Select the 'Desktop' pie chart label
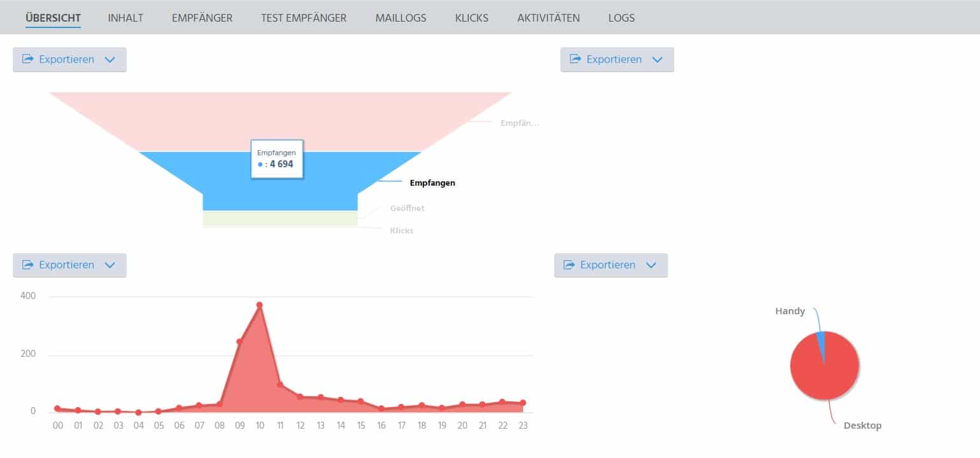This screenshot has height=458, width=980. coord(862,426)
